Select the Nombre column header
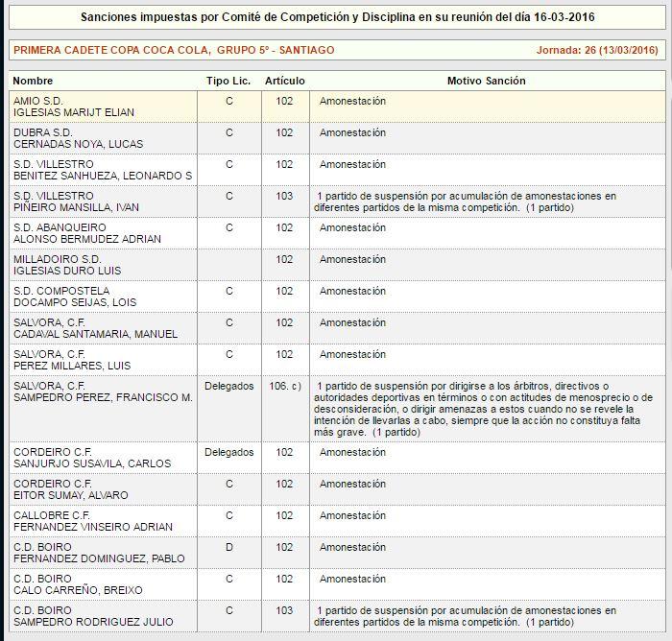Viewport: 672px width, 641px height. (33, 81)
